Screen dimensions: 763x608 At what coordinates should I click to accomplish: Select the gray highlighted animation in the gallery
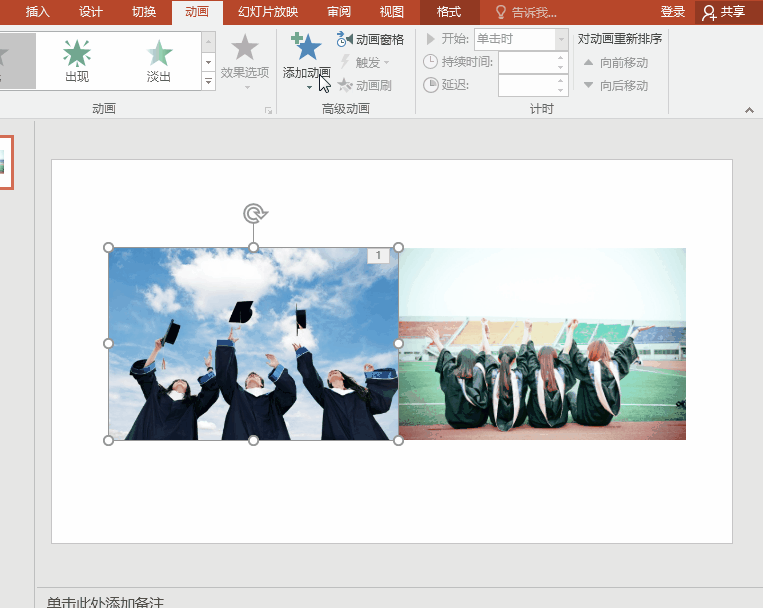pyautogui.click(x=18, y=61)
